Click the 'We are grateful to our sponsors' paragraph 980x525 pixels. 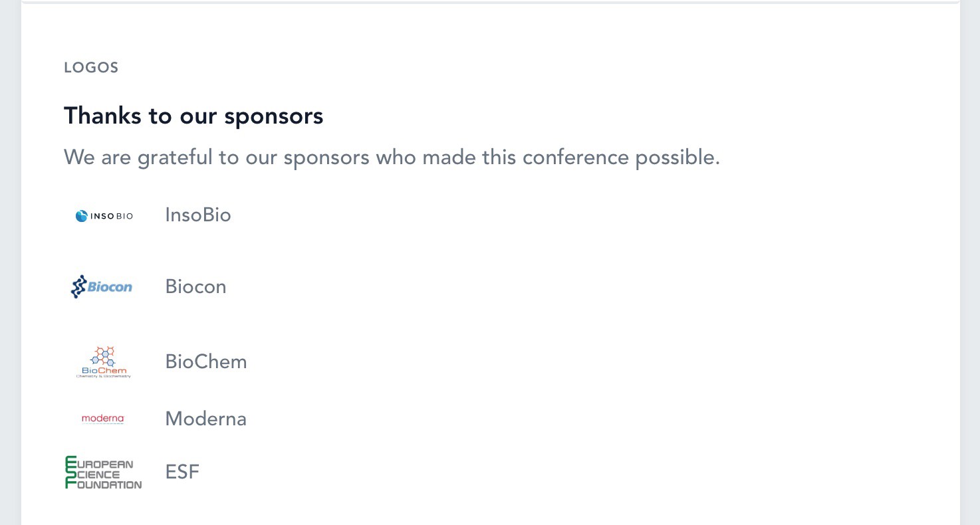[392, 158]
